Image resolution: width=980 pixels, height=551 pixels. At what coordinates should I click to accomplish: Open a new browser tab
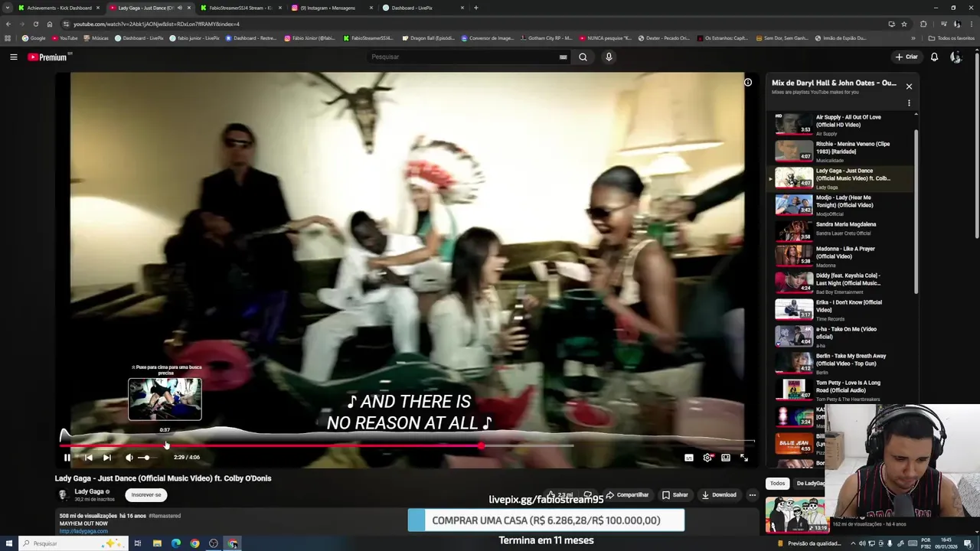[x=476, y=8]
